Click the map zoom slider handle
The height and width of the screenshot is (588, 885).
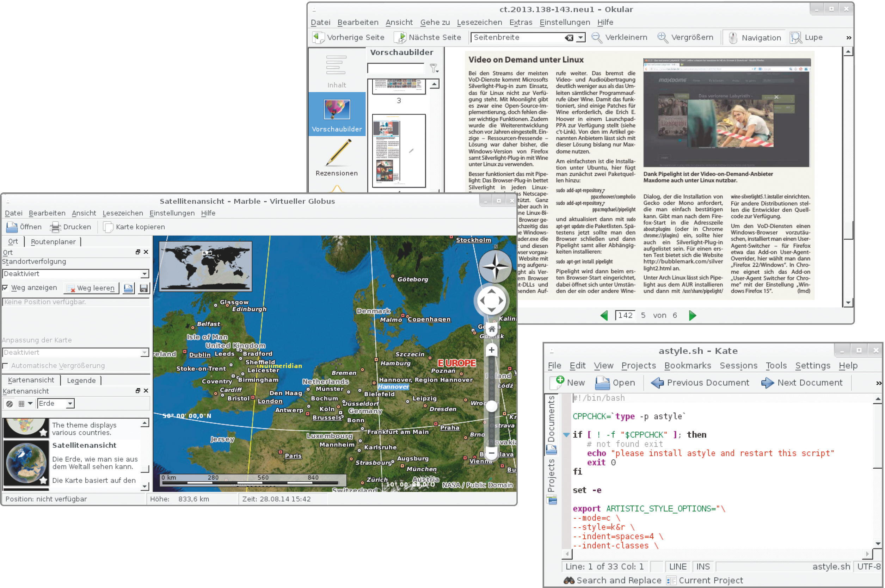coord(491,406)
